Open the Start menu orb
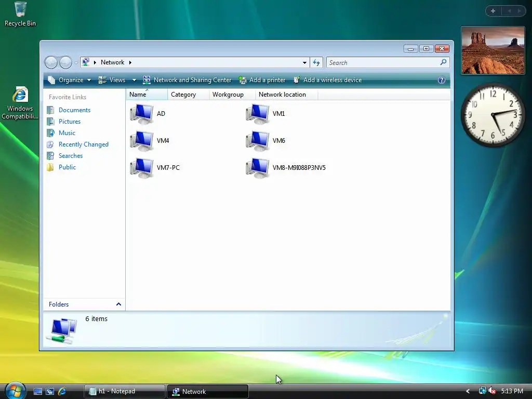The image size is (532, 399). point(15,390)
